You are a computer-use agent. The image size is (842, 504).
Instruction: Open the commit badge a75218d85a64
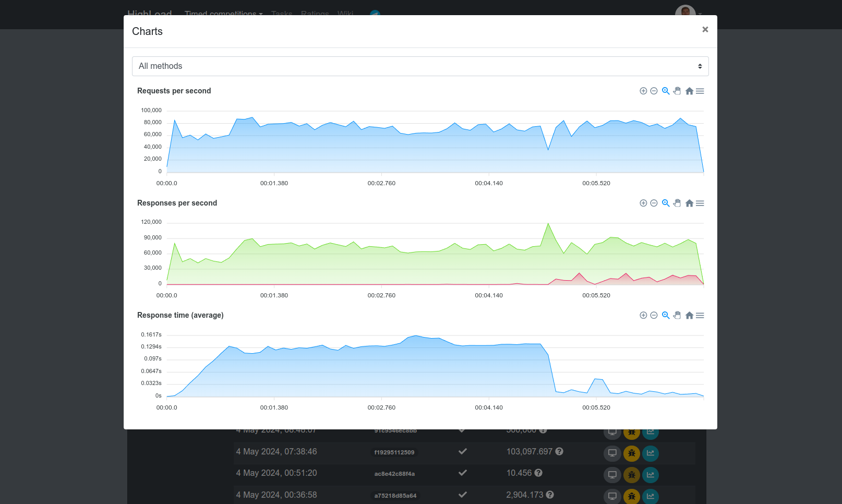pos(395,496)
